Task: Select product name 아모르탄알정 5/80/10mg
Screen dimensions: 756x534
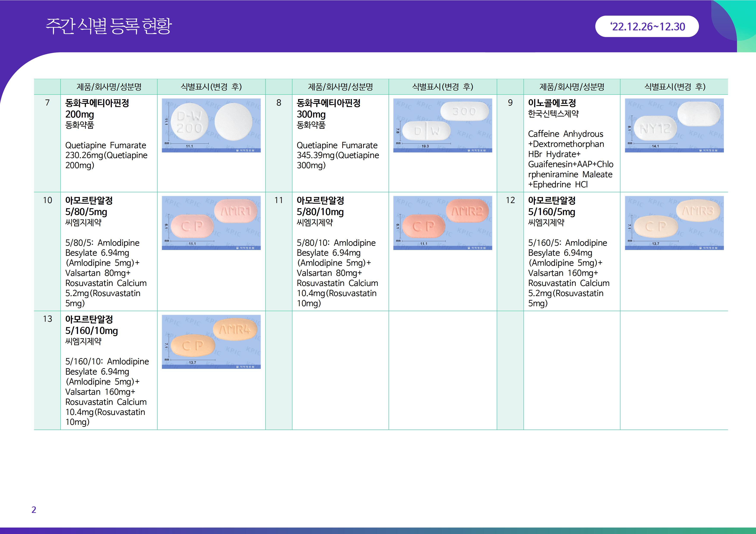Action: (x=320, y=206)
